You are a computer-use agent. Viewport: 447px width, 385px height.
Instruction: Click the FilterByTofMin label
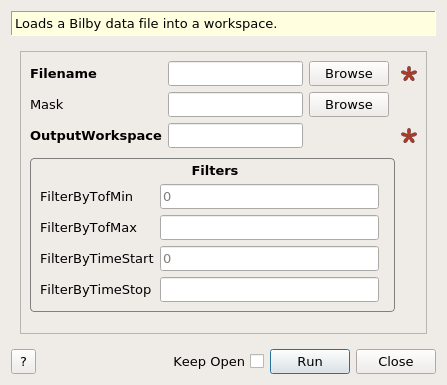pyautogui.click(x=86, y=197)
